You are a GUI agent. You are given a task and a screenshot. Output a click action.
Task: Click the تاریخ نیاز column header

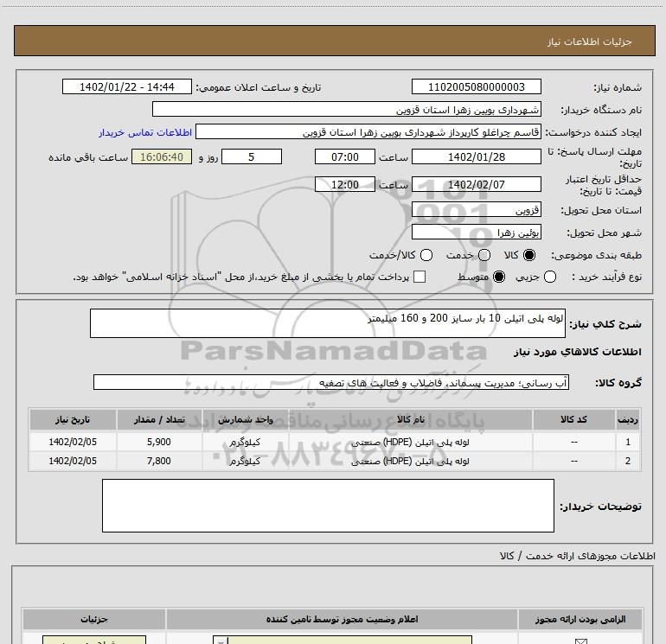pos(73,419)
